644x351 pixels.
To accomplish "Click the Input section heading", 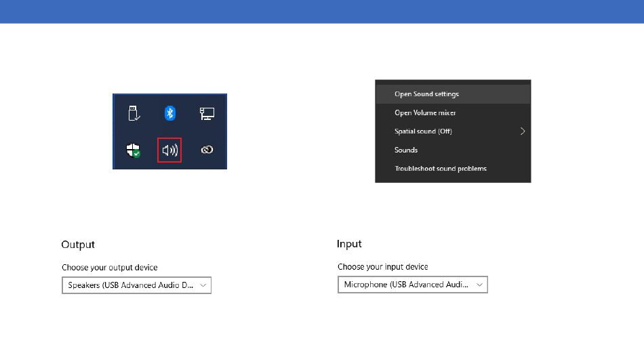I will [349, 244].
